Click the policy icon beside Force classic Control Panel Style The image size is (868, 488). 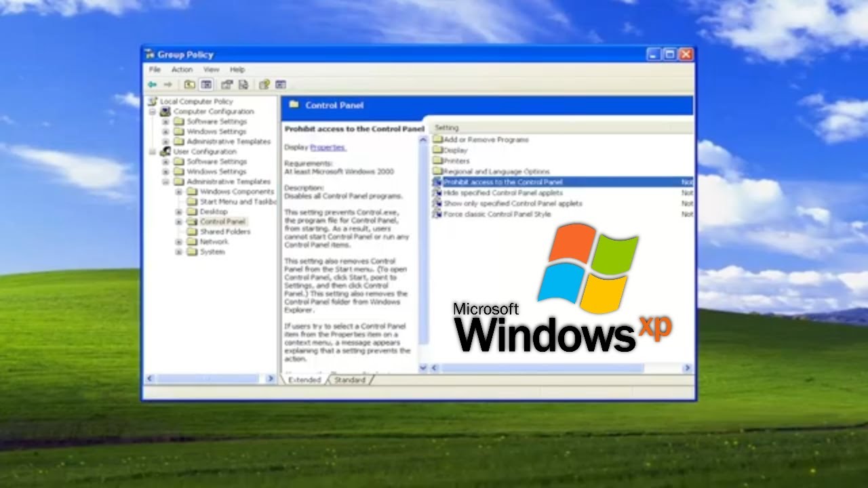point(437,214)
